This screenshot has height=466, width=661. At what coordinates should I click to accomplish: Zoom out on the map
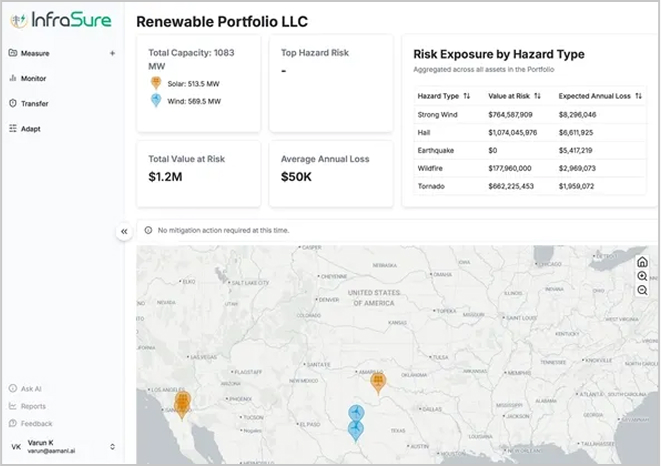point(642,290)
